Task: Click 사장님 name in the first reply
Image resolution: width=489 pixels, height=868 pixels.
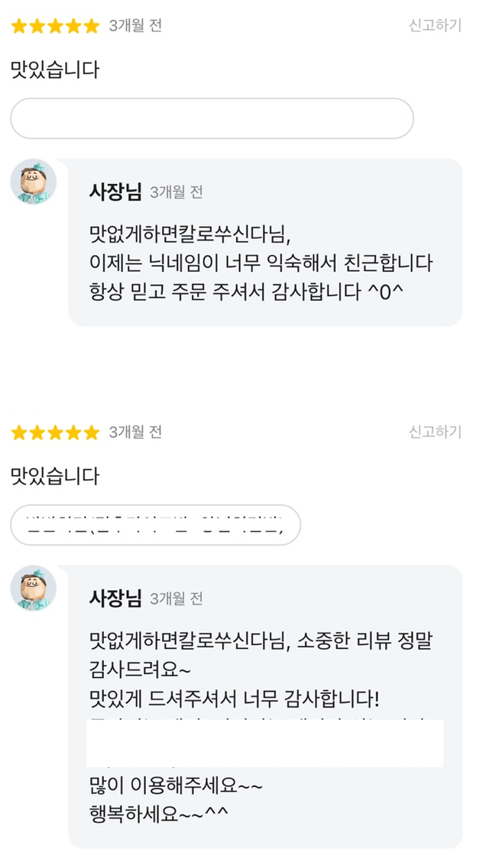Action: pyautogui.click(x=115, y=192)
